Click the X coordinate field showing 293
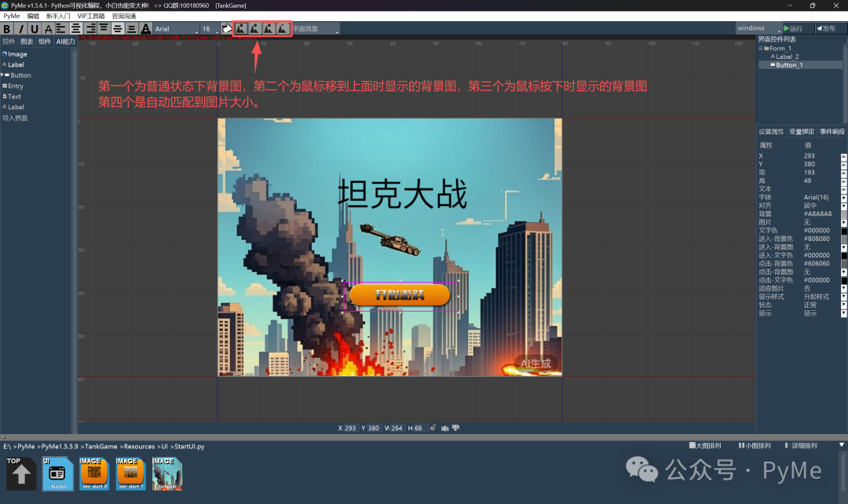The image size is (848, 504). [350, 428]
